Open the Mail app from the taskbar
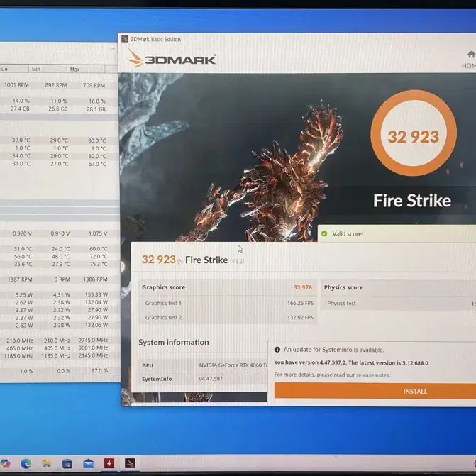The width and height of the screenshot is (476, 476). [89, 464]
